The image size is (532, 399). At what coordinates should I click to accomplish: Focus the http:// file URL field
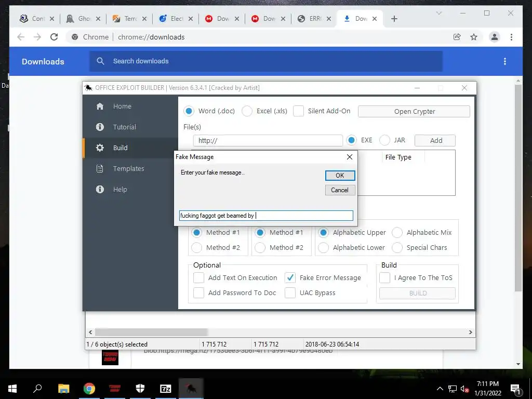[x=268, y=140]
